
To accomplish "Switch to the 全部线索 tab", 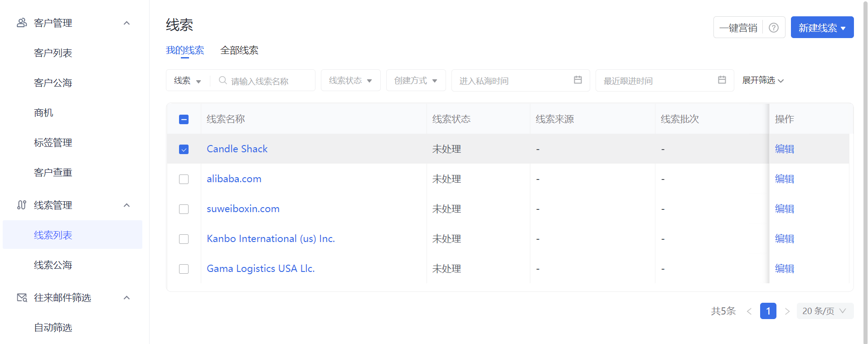I will coord(239,50).
